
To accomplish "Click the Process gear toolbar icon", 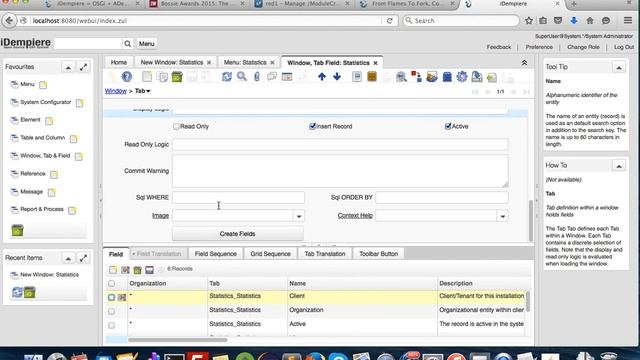I will [x=462, y=76].
